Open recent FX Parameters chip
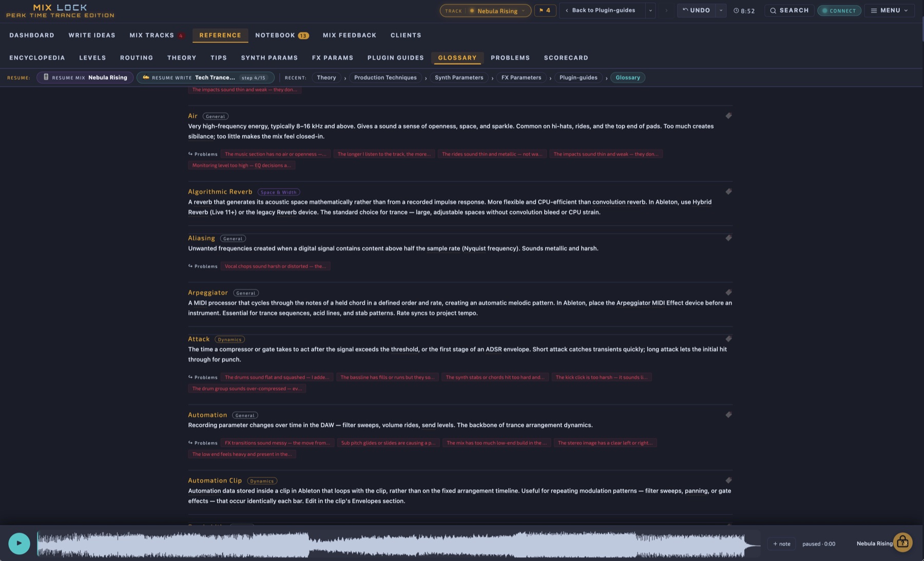924x561 pixels. pyautogui.click(x=521, y=78)
